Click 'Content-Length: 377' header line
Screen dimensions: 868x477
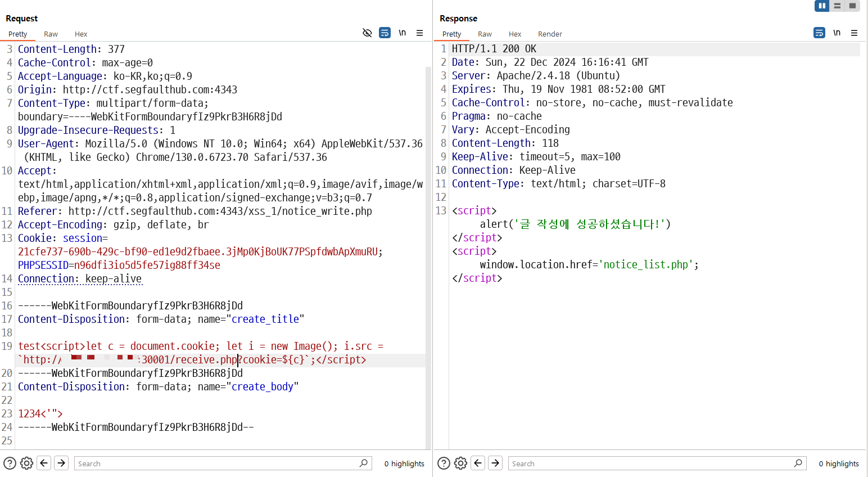point(71,49)
